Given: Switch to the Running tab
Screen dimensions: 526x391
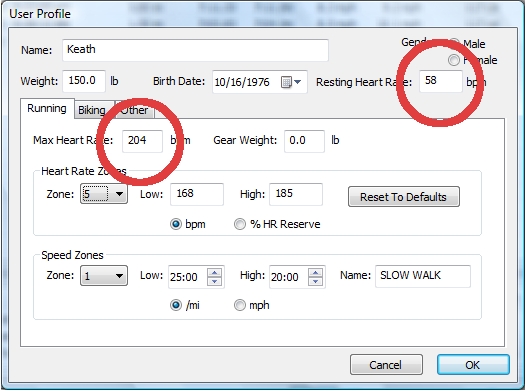Looking at the screenshot, I should [47, 108].
